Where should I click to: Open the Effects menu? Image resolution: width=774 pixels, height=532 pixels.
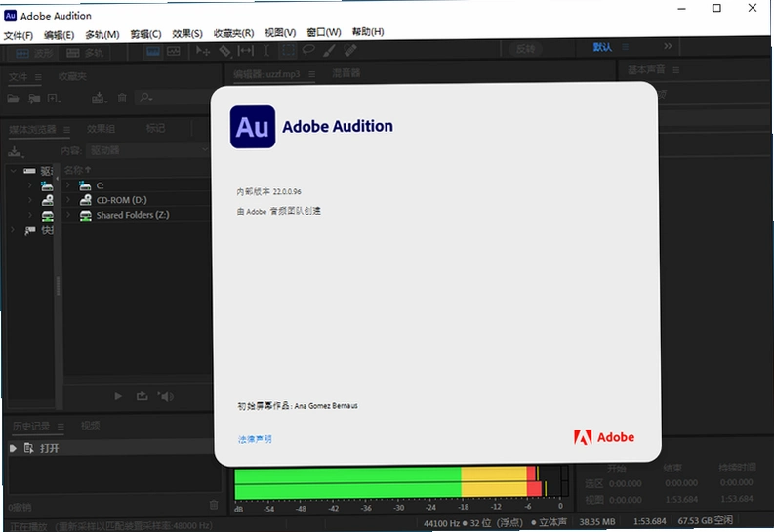tap(187, 33)
